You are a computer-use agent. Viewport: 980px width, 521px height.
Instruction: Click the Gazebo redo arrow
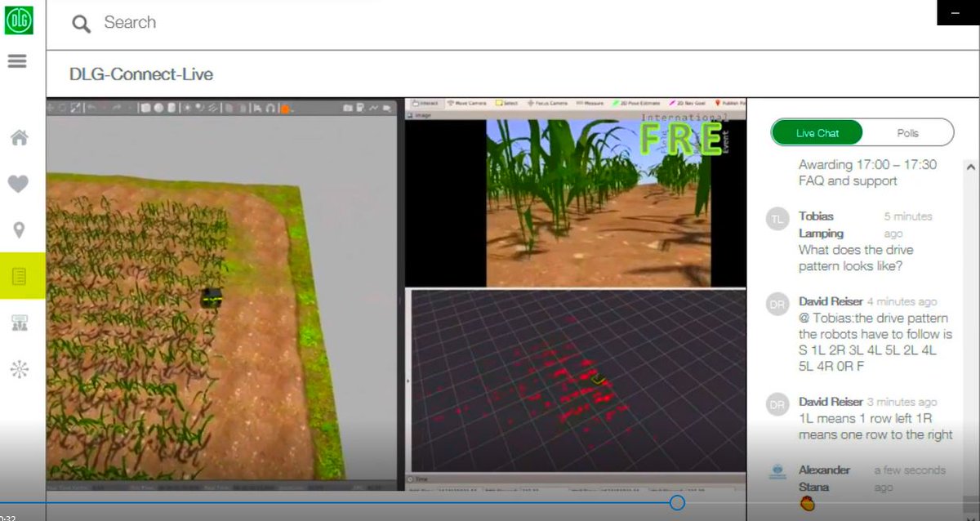[116, 108]
